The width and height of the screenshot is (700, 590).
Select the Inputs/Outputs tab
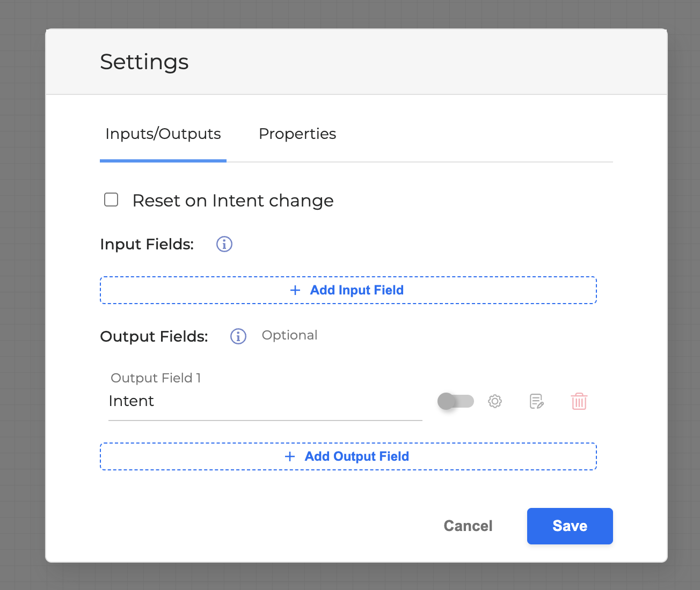click(163, 134)
